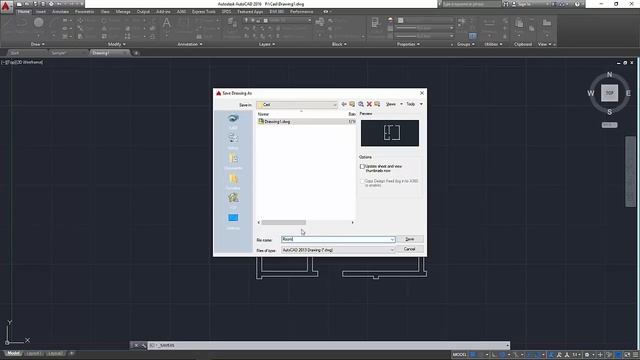This screenshot has width=640, height=360.
Task: Open the AutoCAD application menu (red A)
Action: click(6, 7)
